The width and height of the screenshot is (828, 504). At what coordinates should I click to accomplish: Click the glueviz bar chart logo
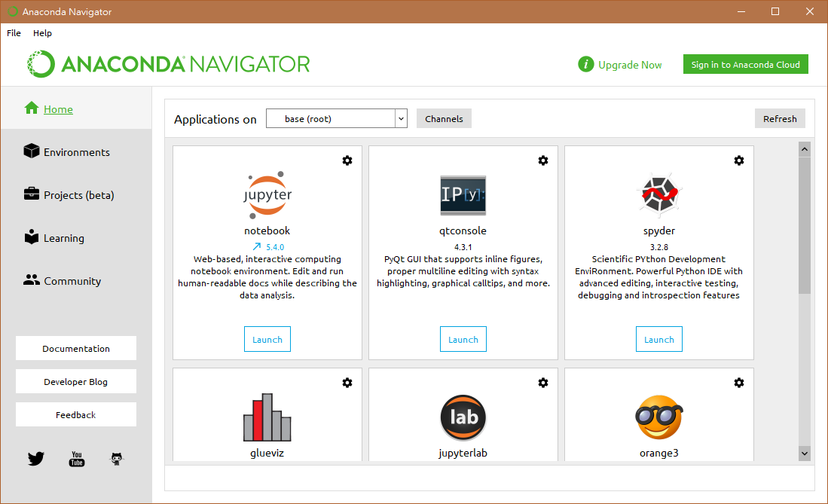[267, 417]
